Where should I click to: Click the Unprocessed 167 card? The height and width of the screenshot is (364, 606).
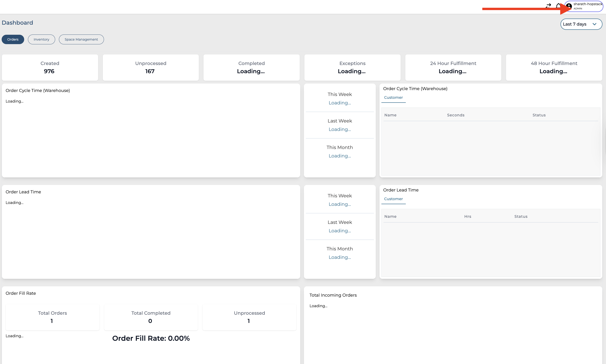(x=151, y=67)
